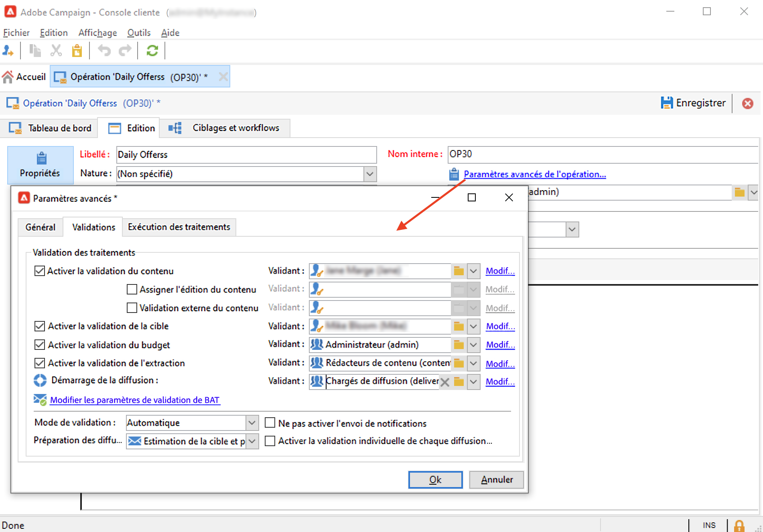Open the Mode de validation dropdown
This screenshot has height=532, width=763.
click(252, 423)
